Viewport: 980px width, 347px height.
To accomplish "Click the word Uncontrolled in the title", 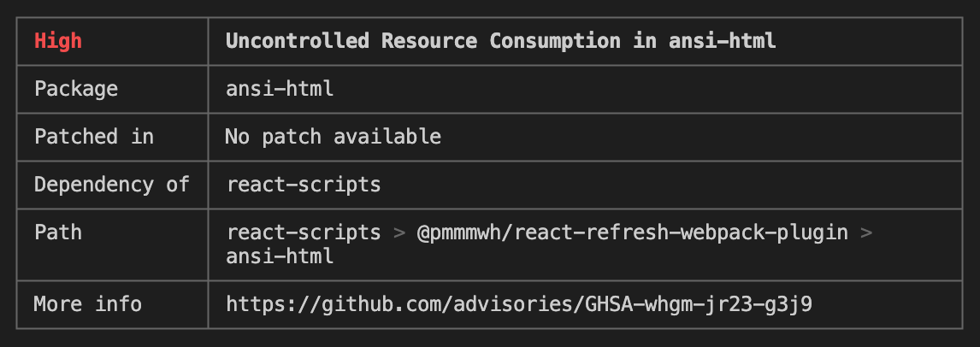I will [297, 41].
